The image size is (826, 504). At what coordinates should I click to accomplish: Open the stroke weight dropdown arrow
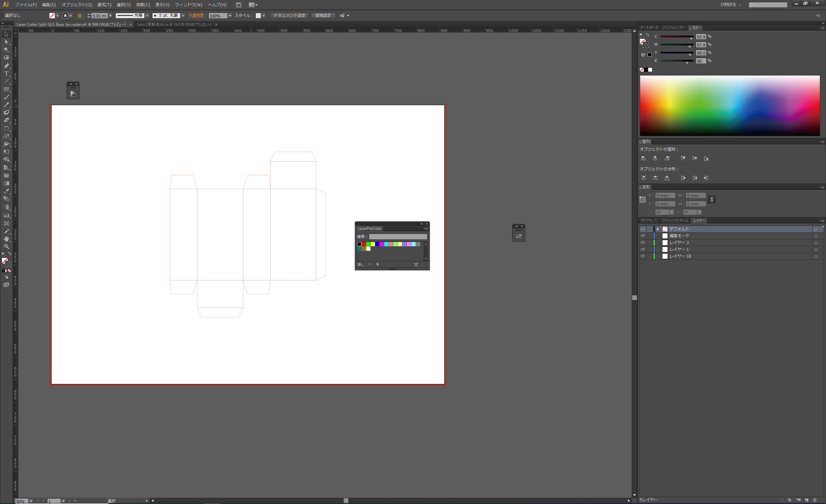[x=110, y=16]
